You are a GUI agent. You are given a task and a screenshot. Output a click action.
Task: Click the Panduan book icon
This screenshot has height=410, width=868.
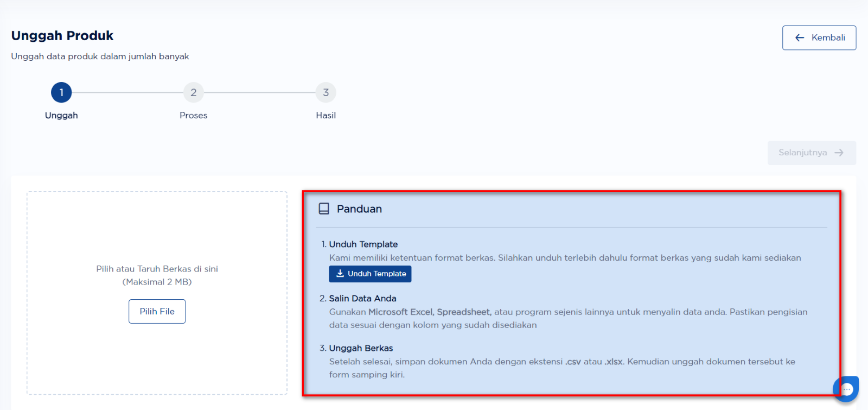[x=324, y=209]
